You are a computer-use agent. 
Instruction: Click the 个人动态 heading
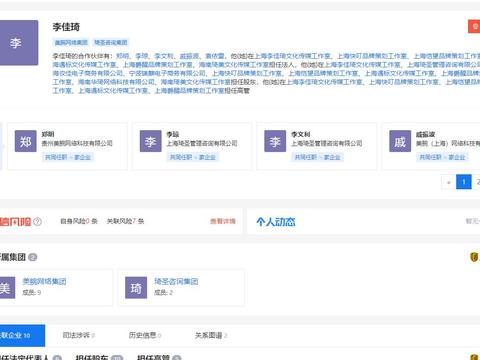pos(276,222)
